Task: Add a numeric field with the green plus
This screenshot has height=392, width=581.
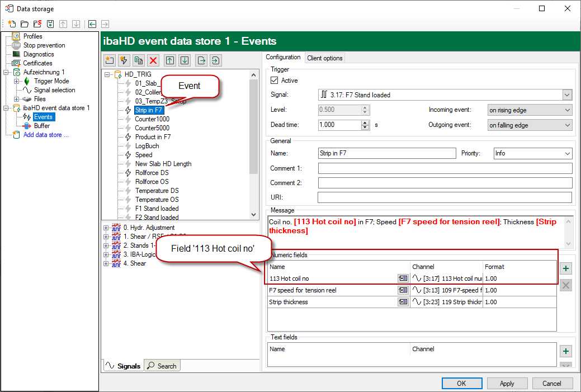Action: click(566, 269)
